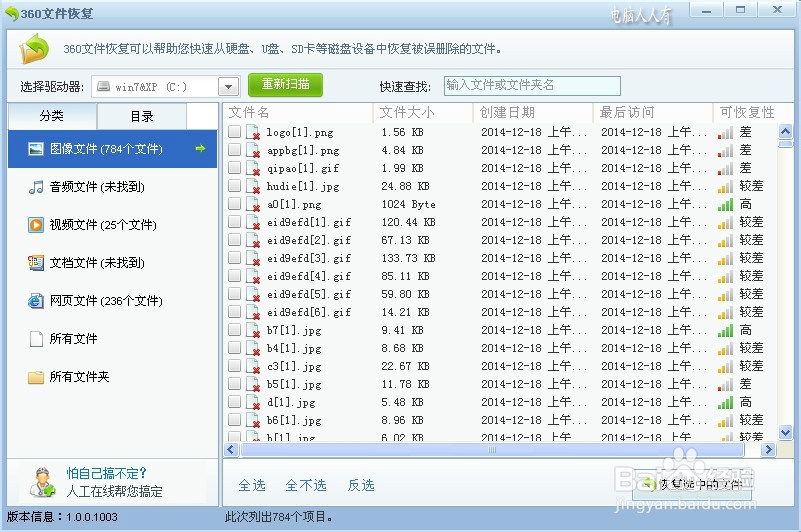Screen dimensions: 801x532
Task: Click recoverability signal bars for logo[1].png
Action: pos(725,132)
